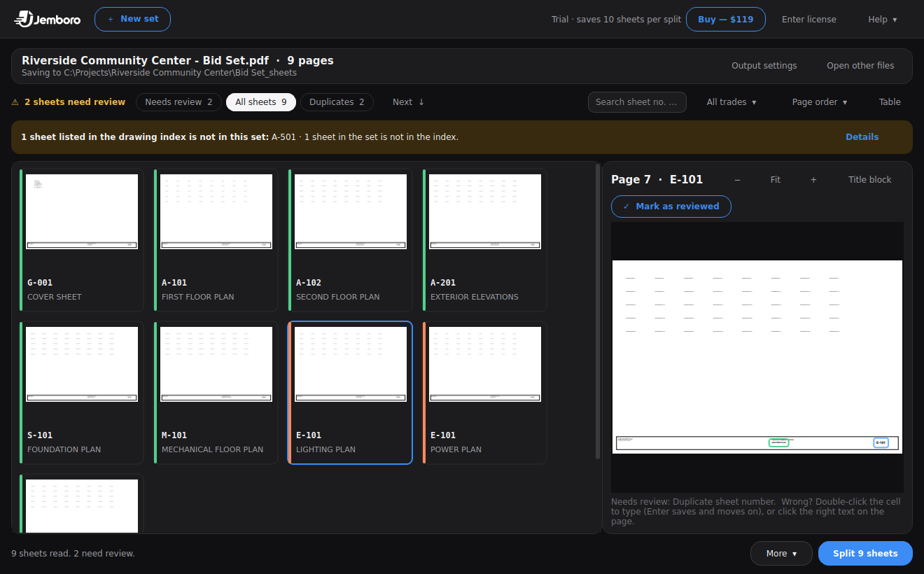924x574 pixels.
Task: Mark page 7 as reviewed
Action: (x=671, y=206)
